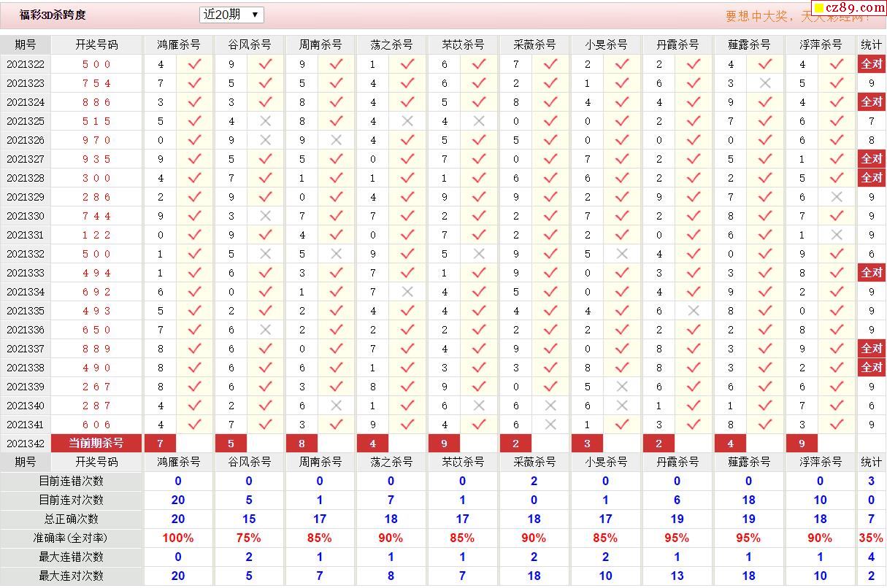The width and height of the screenshot is (887, 588).
Task: Click gray X in 谷风杀号 row 2021325
Action: [x=265, y=121]
